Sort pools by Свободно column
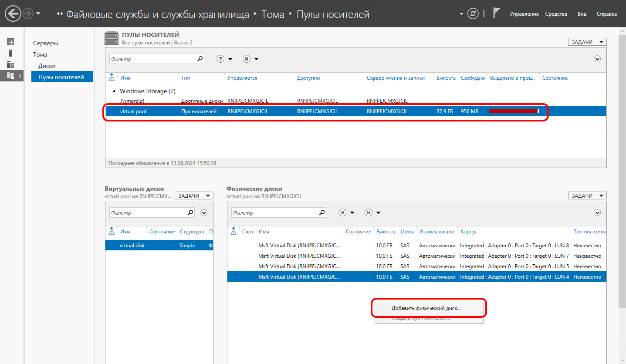Image resolution: width=626 pixels, height=364 pixels. point(473,78)
